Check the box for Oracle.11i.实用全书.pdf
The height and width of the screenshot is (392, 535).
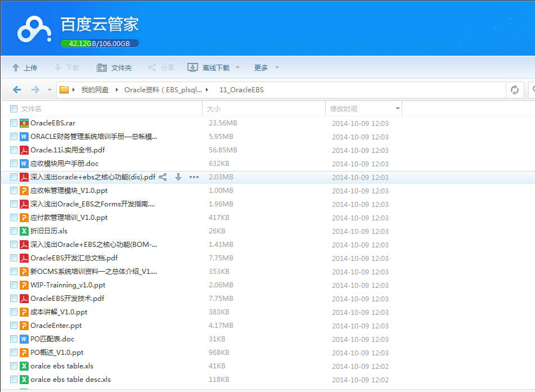pyautogui.click(x=14, y=150)
